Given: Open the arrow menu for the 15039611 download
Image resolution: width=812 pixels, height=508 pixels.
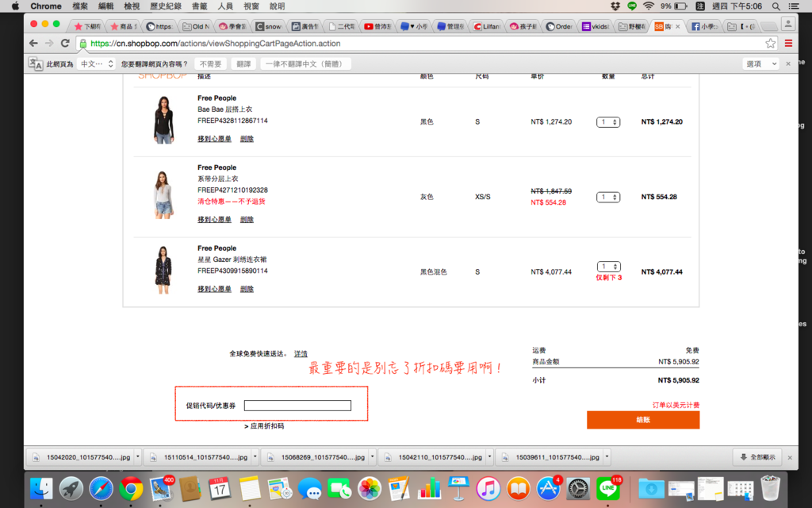Looking at the screenshot, I should 607,457.
